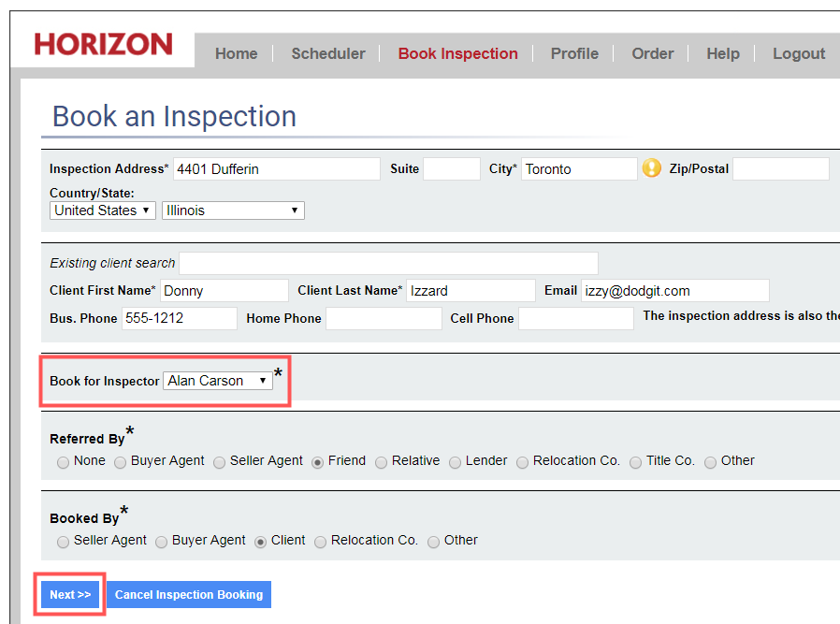Click the yellow warning icon beside City
Image resolution: width=840 pixels, height=624 pixels.
click(651, 168)
